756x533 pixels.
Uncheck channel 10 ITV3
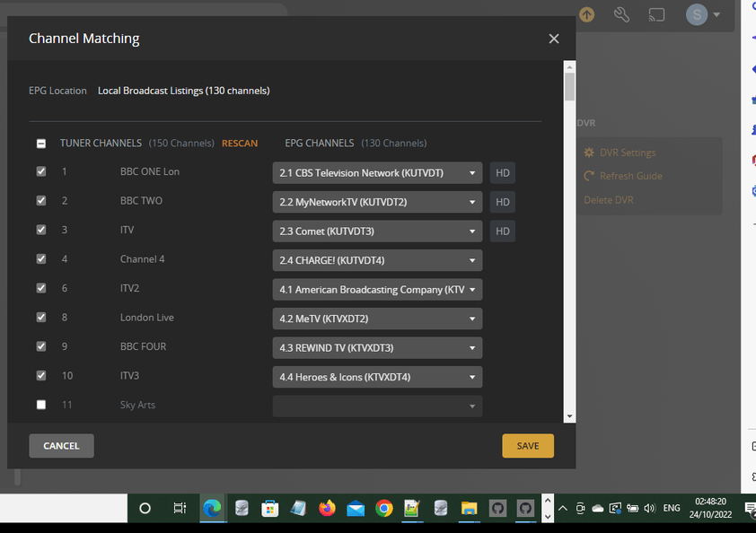tap(41, 375)
